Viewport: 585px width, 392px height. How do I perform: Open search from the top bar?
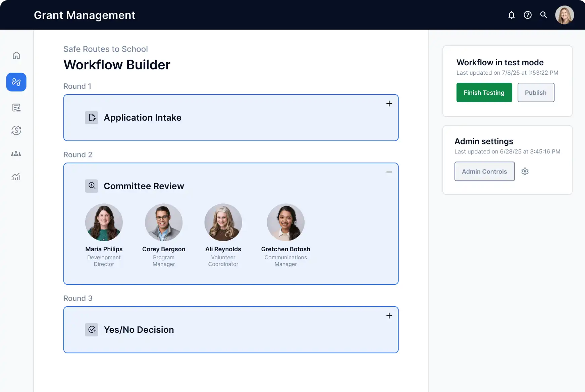[x=543, y=15]
